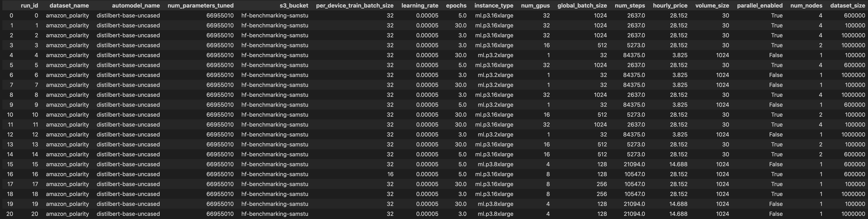868x219 pixels.
Task: Click the ml.p3.16xlarge instance_type cell in row 0
Action: pyautogui.click(x=494, y=15)
